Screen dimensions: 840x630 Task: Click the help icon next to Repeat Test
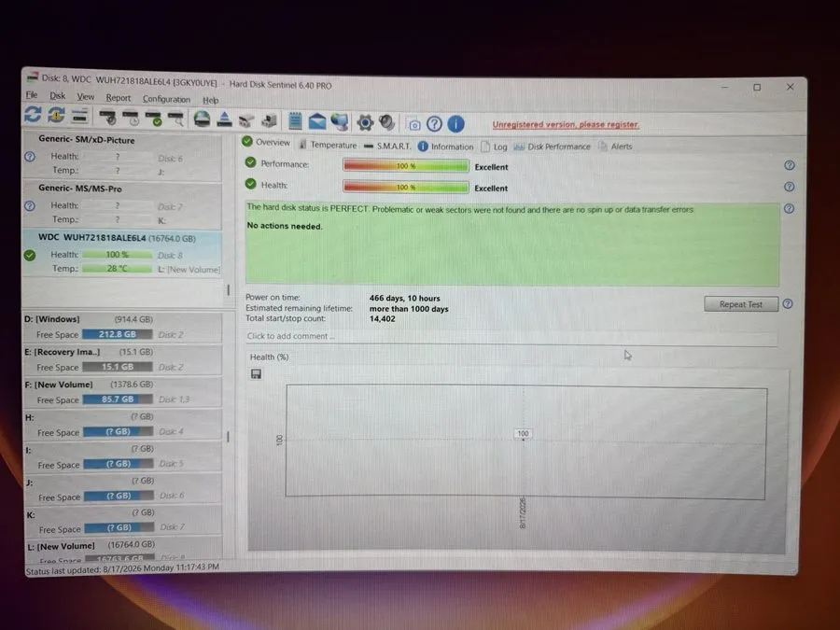(x=788, y=303)
